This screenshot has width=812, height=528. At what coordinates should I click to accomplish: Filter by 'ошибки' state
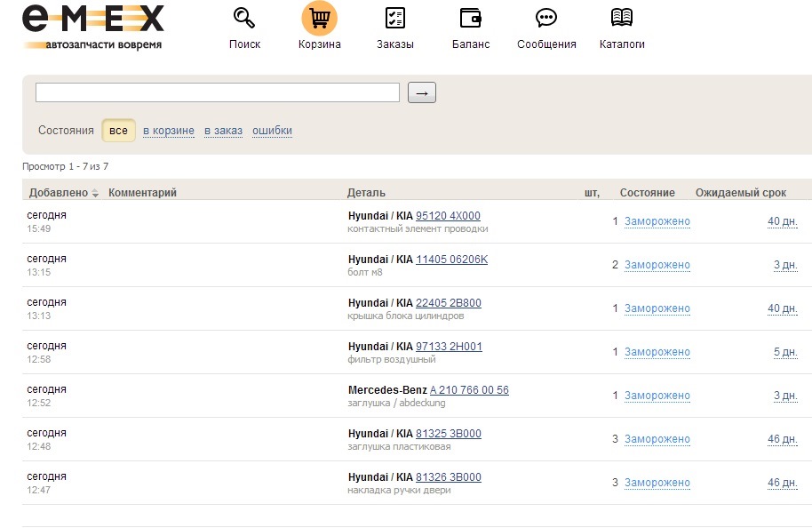[273, 131]
